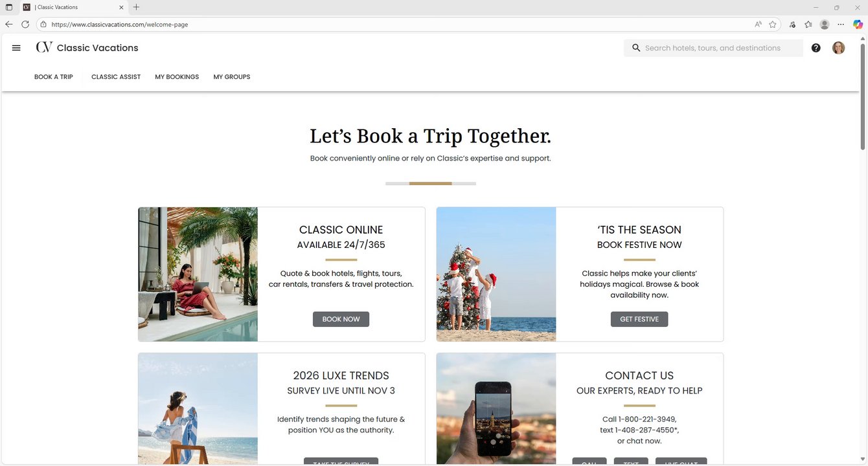Open the browser tab actions menu icon

[x=9, y=7]
